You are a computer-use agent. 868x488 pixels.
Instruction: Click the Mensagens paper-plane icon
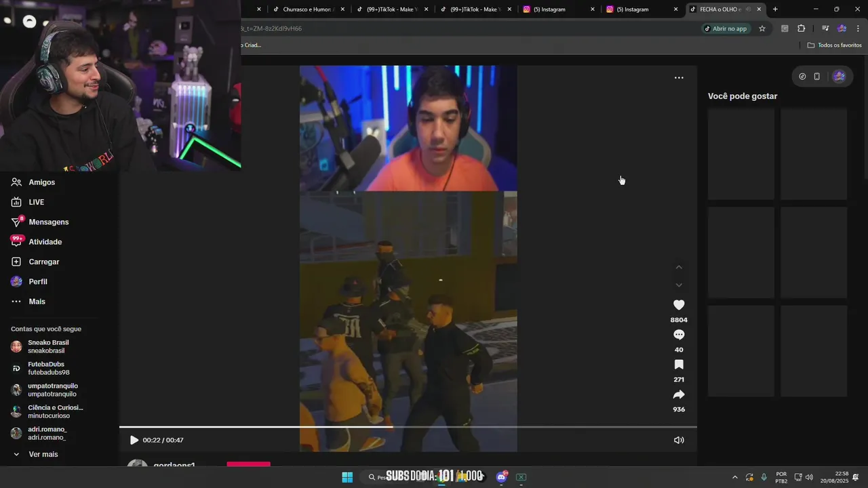pyautogui.click(x=16, y=222)
